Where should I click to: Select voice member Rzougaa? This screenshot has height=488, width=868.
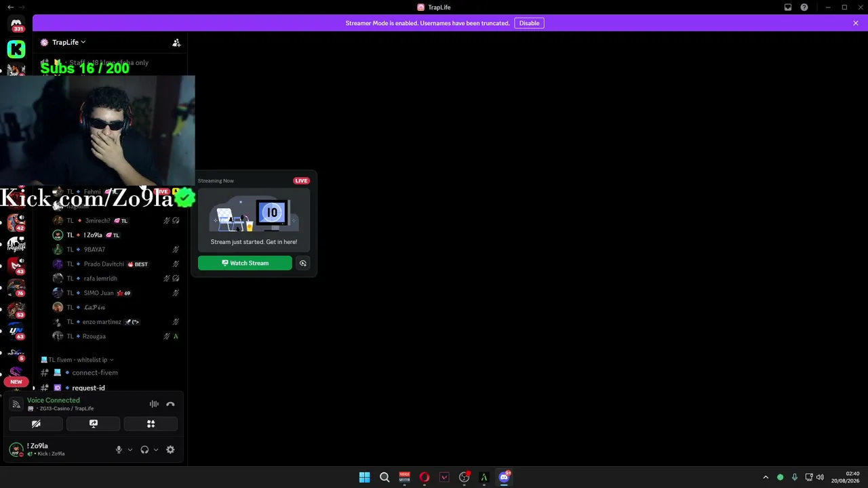click(115, 336)
